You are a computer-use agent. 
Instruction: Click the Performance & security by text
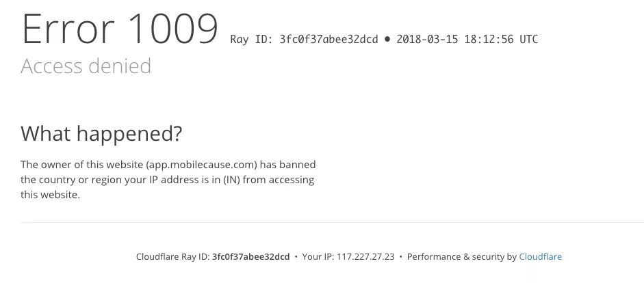point(462,257)
